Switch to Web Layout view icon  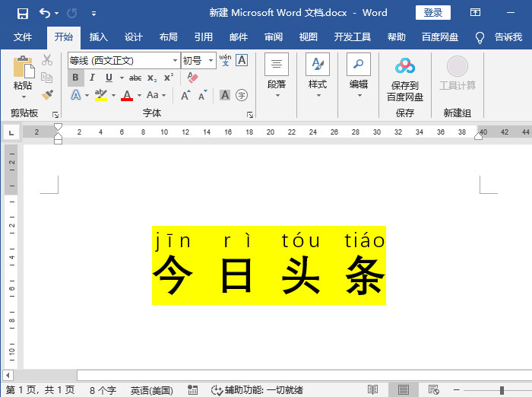434,390
